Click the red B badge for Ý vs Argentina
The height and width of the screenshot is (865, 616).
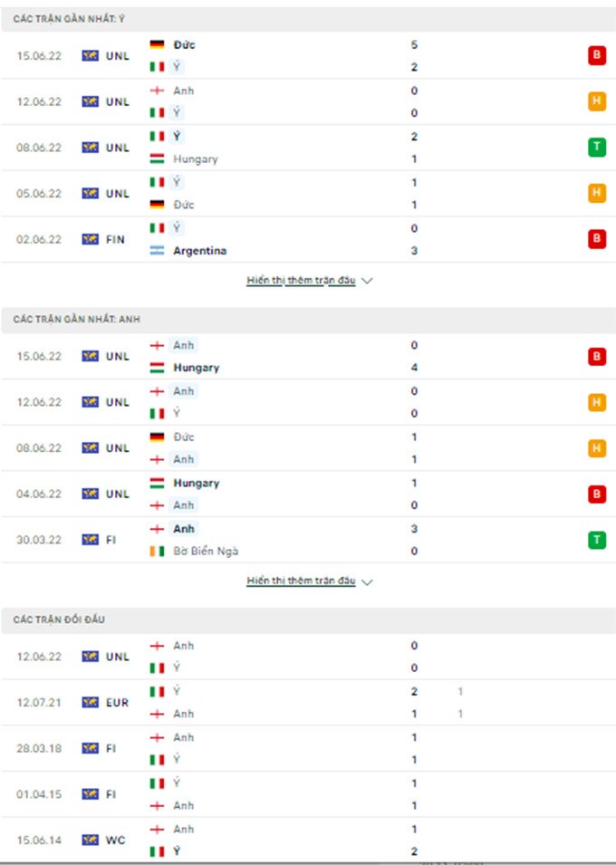point(596,239)
